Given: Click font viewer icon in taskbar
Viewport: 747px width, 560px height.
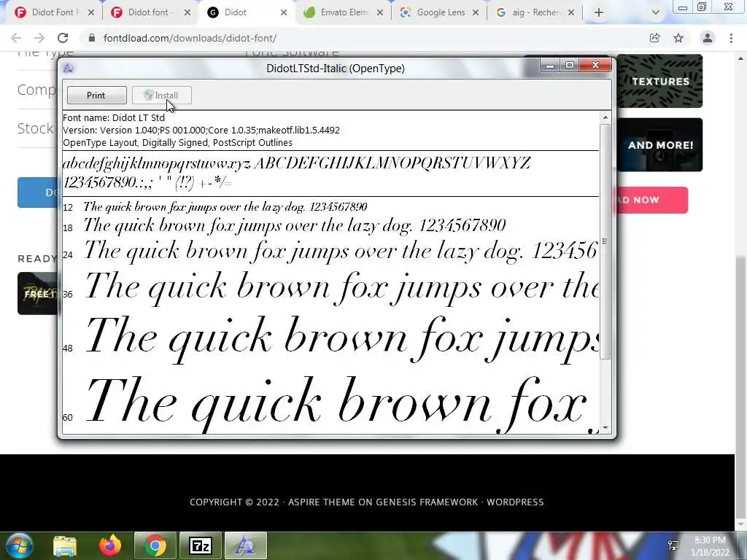Looking at the screenshot, I should (246, 545).
